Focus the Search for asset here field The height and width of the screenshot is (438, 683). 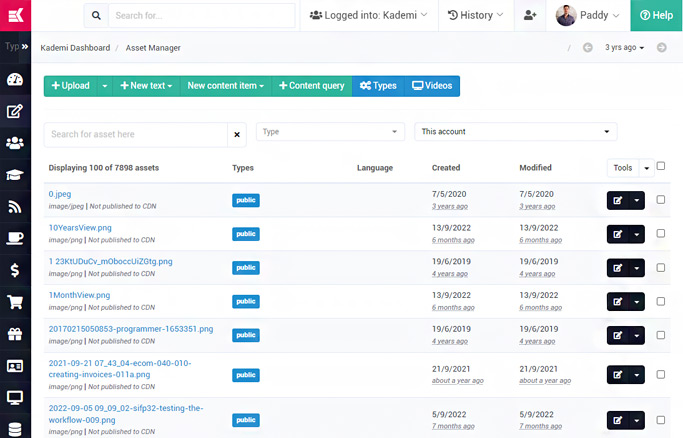pyautogui.click(x=135, y=135)
